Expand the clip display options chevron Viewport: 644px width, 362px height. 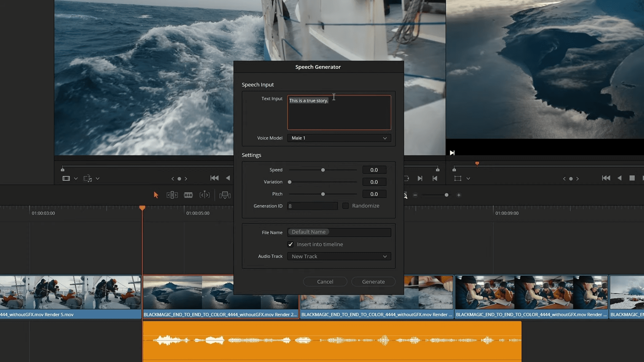(x=97, y=178)
